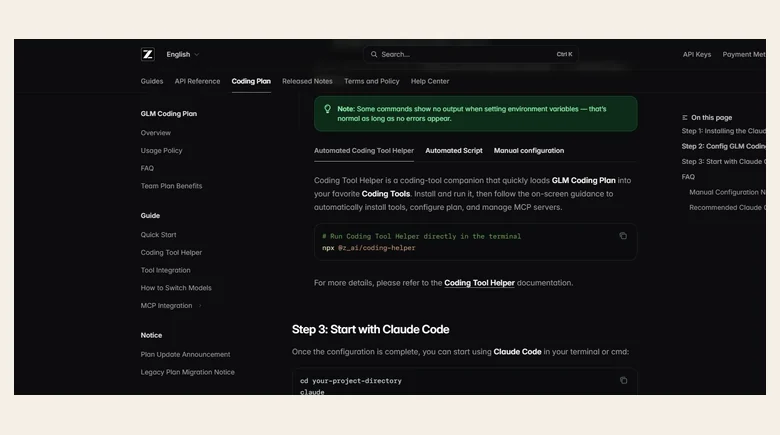Open the English language dropdown
Screen dimensions: 780x435
(x=183, y=54)
